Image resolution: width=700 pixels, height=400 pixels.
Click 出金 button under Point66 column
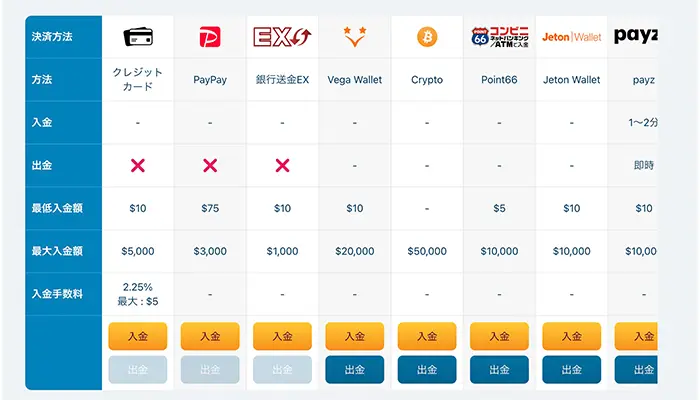pos(499,370)
